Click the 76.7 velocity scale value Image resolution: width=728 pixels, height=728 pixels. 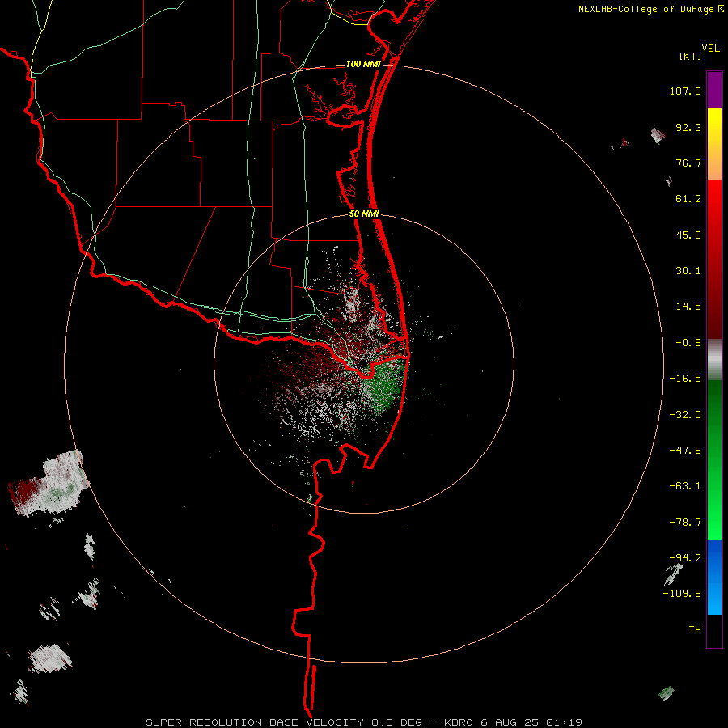[x=688, y=163]
